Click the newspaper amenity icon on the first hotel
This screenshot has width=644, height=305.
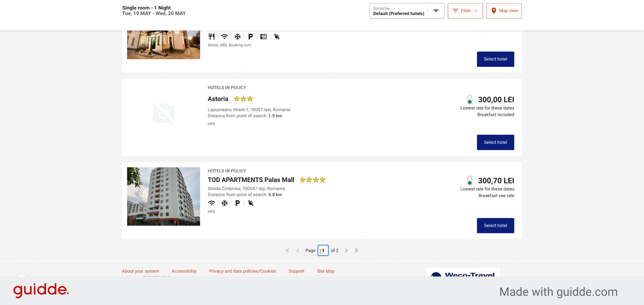point(264,37)
